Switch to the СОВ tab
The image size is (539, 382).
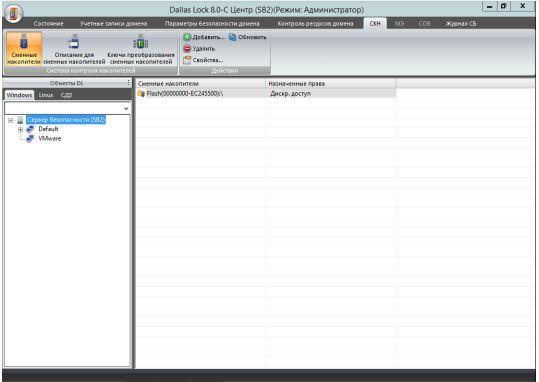tap(424, 24)
